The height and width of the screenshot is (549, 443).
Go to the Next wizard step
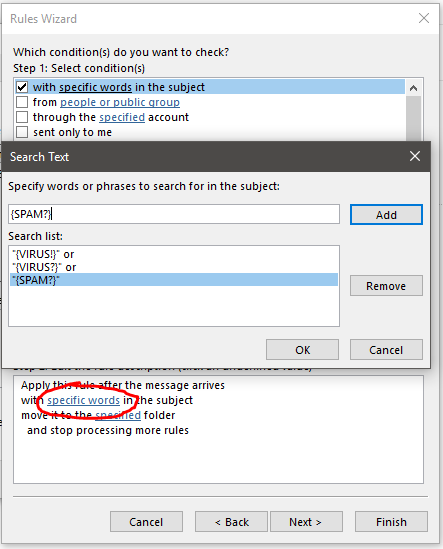[306, 522]
